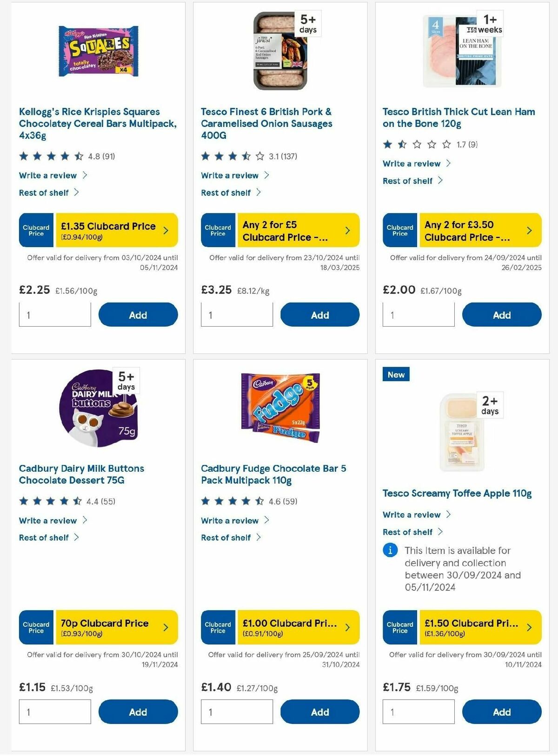Click the arrow on the 70p Clubcard Price banner
The image size is (558, 756).
[x=166, y=627]
